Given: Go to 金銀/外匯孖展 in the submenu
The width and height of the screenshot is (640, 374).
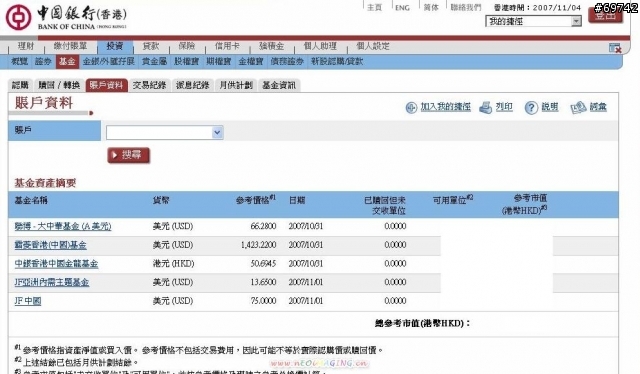Looking at the screenshot, I should pyautogui.click(x=109, y=61).
